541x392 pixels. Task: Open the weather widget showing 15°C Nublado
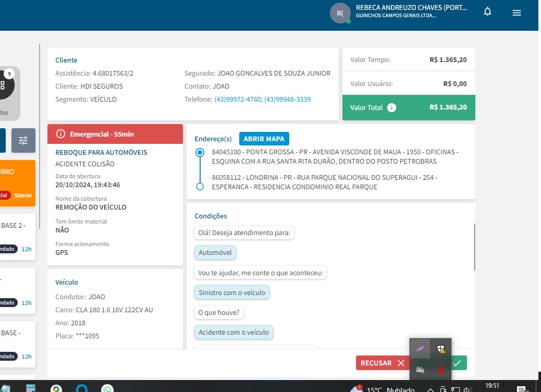click(382, 389)
